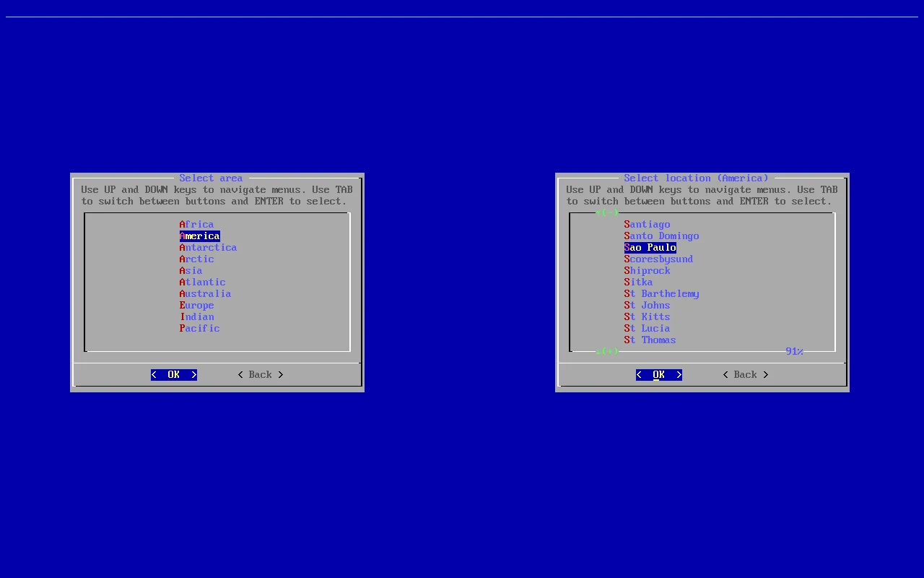924x578 pixels.
Task: Select Santo Domingo location
Action: click(x=662, y=236)
